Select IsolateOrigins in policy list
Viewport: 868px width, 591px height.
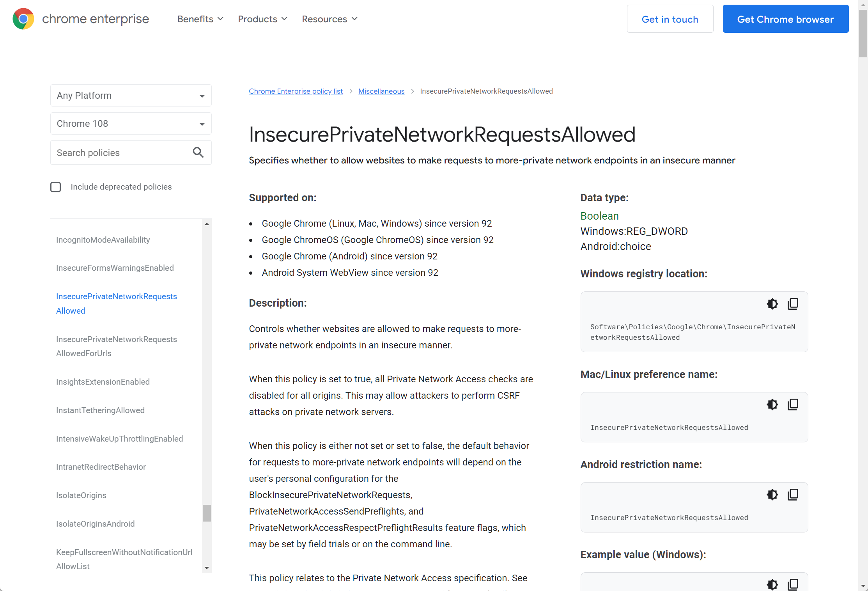tap(81, 495)
